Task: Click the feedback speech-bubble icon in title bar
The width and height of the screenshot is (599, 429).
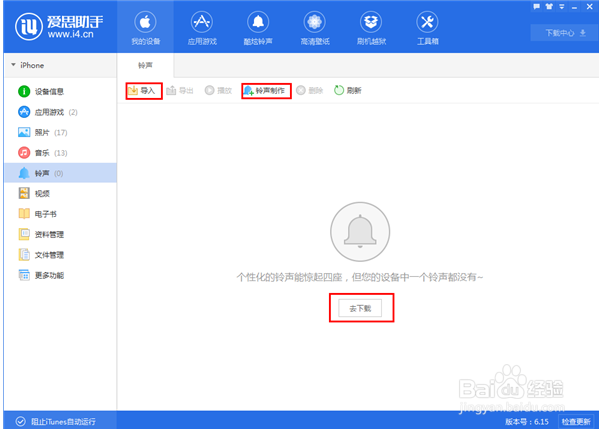Action: click(x=537, y=6)
